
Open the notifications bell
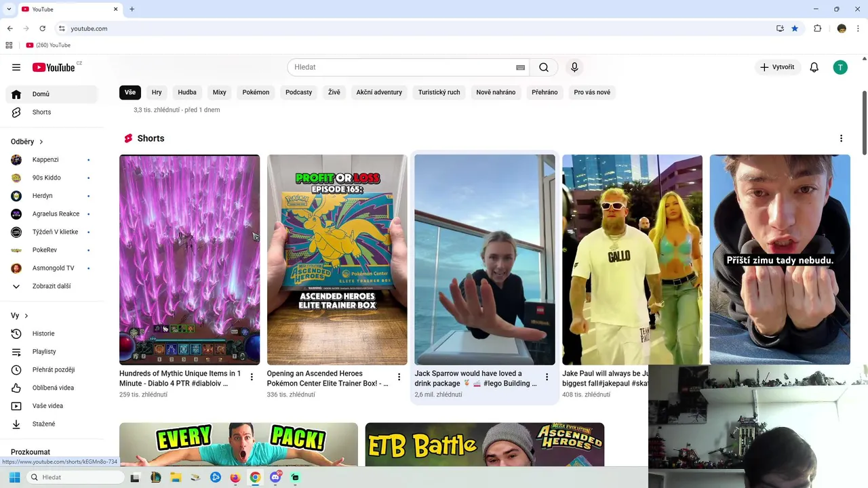pyautogui.click(x=814, y=67)
